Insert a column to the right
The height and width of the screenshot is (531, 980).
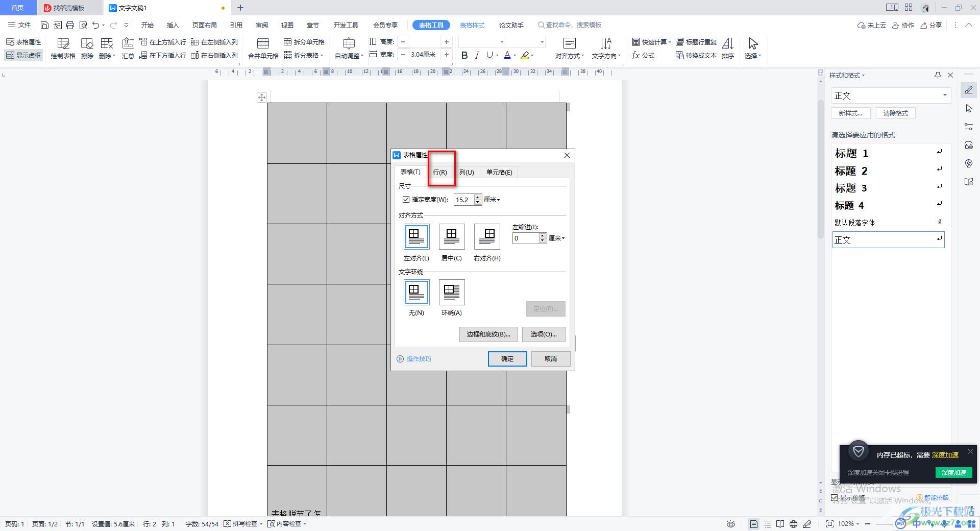[x=214, y=55]
